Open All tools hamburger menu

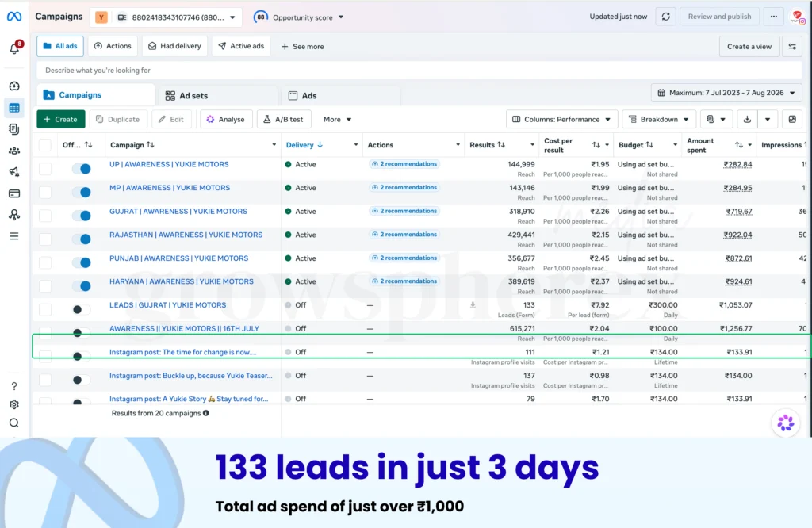(14, 236)
